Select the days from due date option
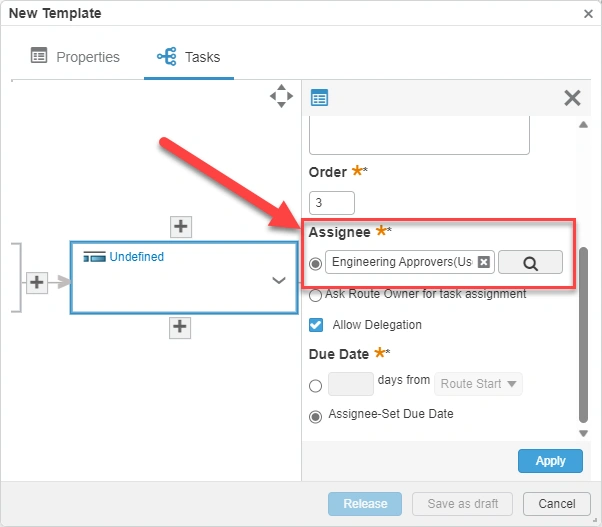Image resolution: width=602 pixels, height=527 pixels. [316, 385]
